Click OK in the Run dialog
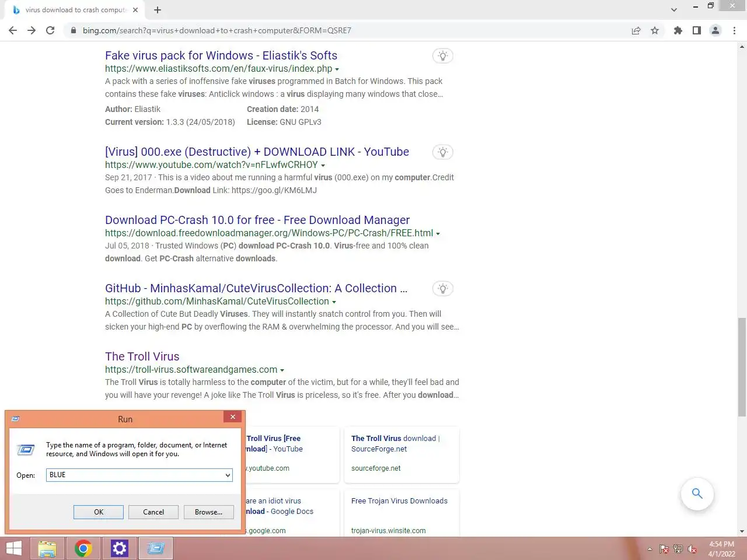The width and height of the screenshot is (747, 560). tap(99, 512)
